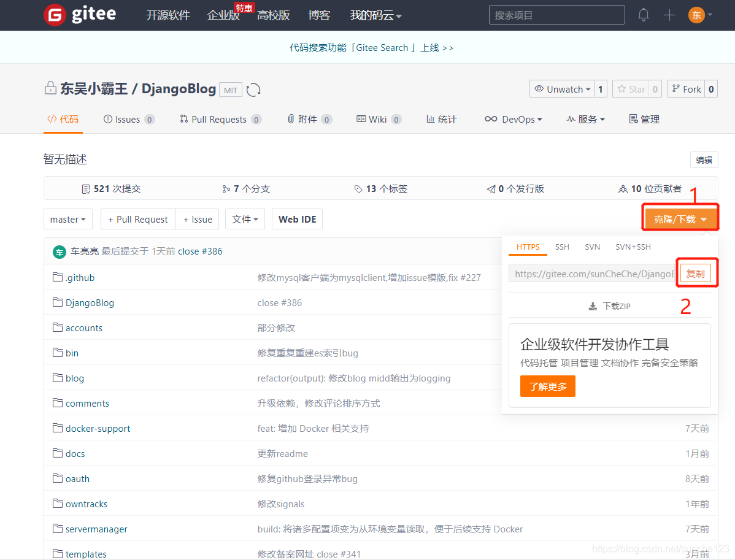Image resolution: width=735 pixels, height=560 pixels.
Task: Click the committer avatar 车
Action: coord(60,252)
